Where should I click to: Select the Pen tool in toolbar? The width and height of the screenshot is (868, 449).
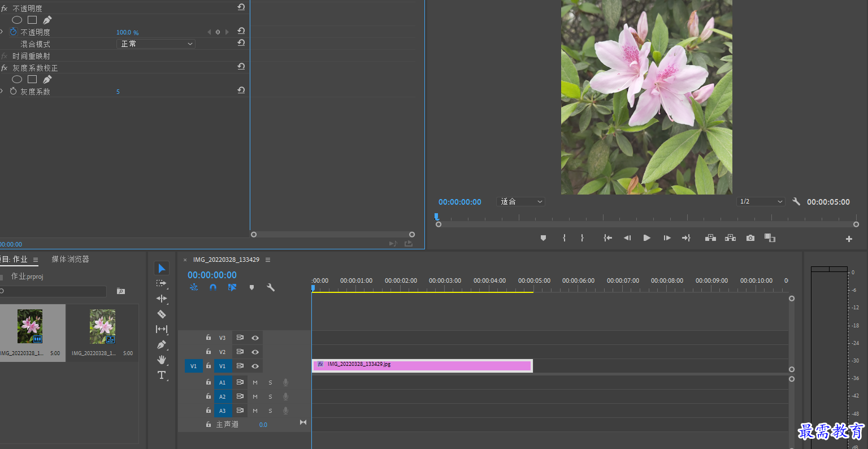pyautogui.click(x=162, y=344)
